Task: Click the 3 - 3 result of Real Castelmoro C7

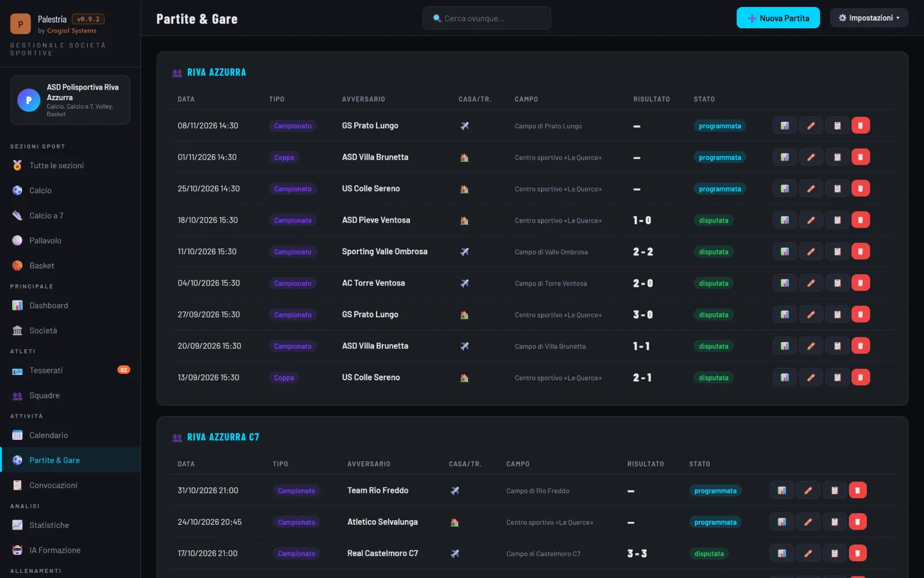Action: click(x=637, y=554)
